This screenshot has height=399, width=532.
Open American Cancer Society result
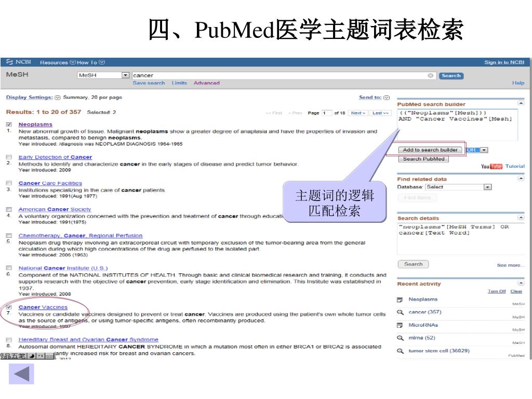[55, 209]
